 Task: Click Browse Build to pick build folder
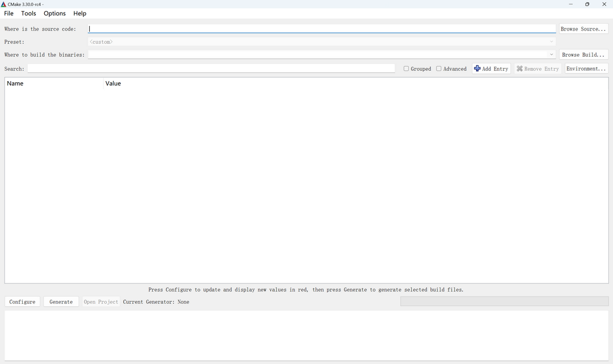(x=583, y=54)
